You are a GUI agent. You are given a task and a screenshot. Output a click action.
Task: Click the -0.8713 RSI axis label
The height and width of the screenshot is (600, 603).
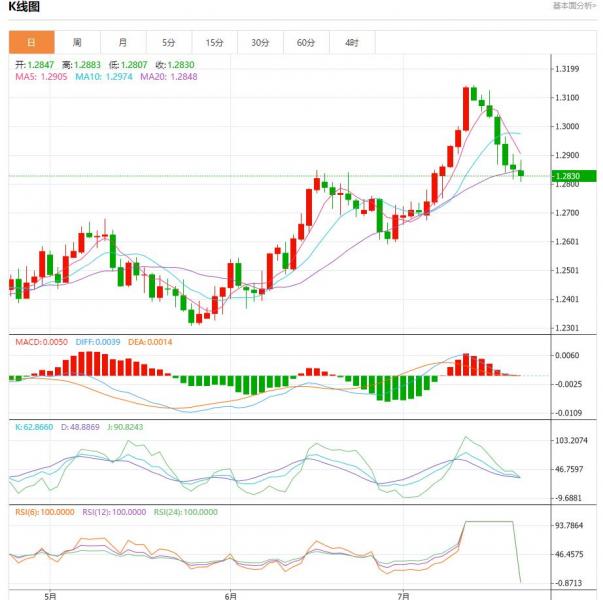coord(568,583)
